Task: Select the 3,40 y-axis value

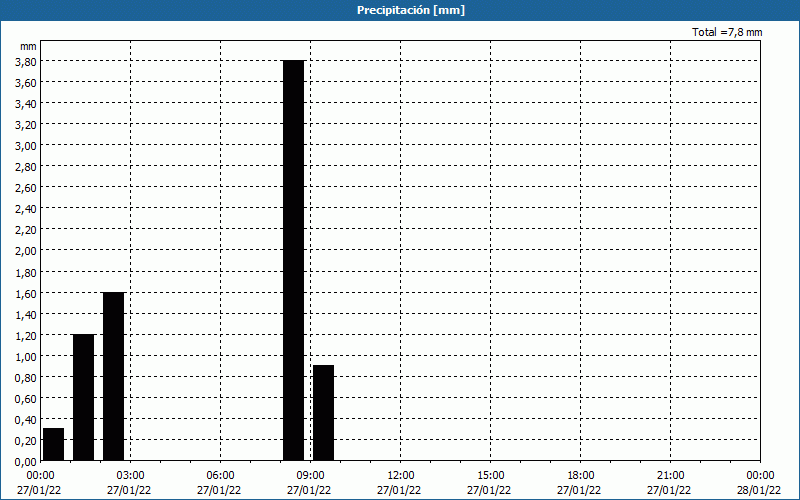Action: tap(26, 104)
